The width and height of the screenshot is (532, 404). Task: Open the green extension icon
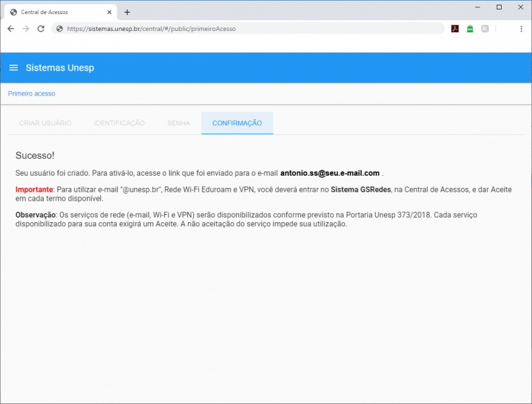coord(470,29)
